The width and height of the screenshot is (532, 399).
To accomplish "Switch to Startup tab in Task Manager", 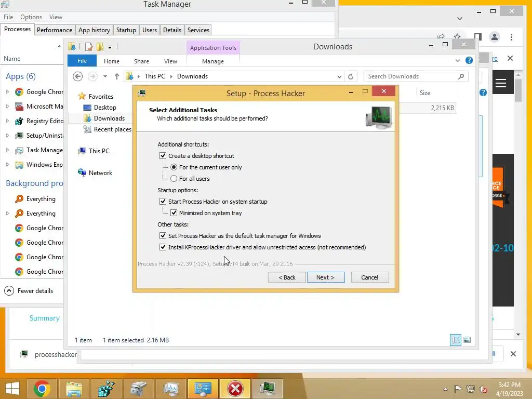I will (x=126, y=30).
